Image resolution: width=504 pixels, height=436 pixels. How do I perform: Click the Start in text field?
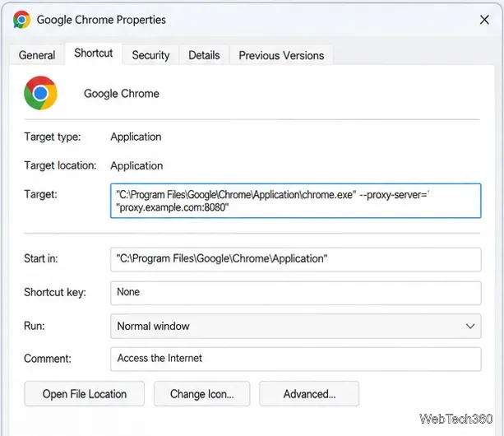tap(296, 259)
